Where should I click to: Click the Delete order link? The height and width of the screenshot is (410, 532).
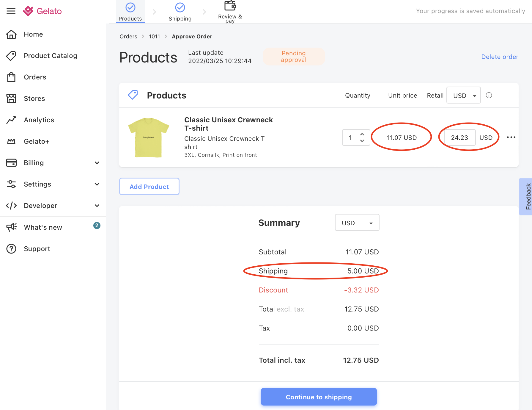pos(500,57)
